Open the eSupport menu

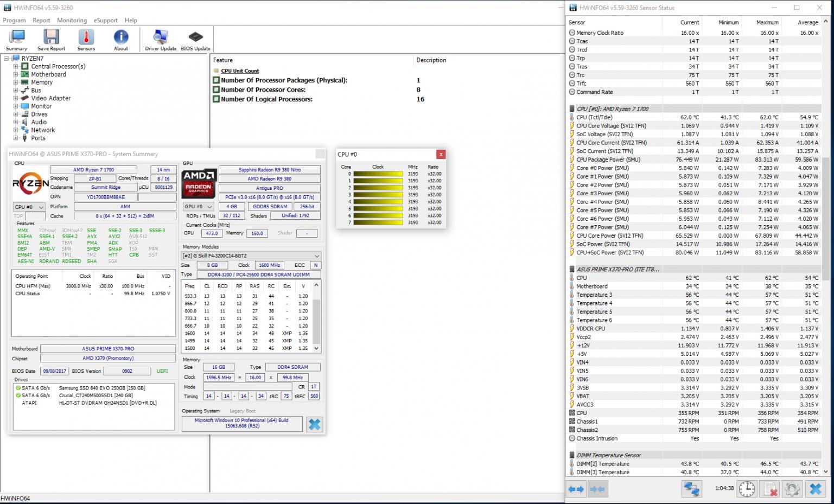(x=106, y=20)
